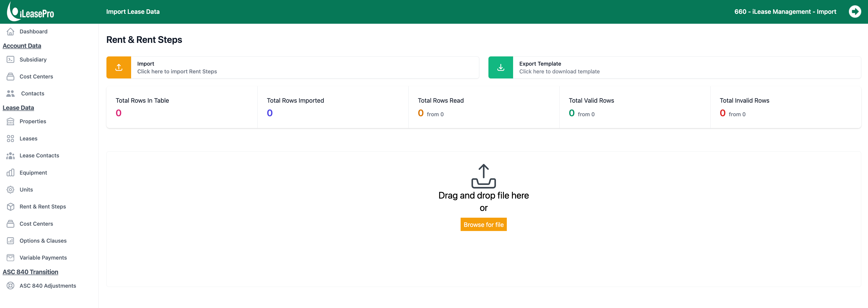Click the Rent & Rent Steps cube icon
The height and width of the screenshot is (308, 868).
point(10,207)
